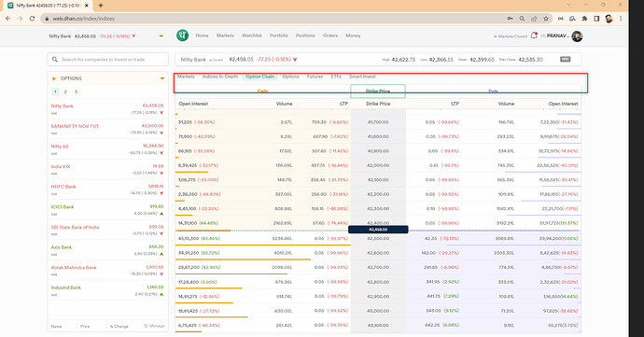Switch to Indices In-Depth tab
This screenshot has height=337, width=644.
(220, 77)
